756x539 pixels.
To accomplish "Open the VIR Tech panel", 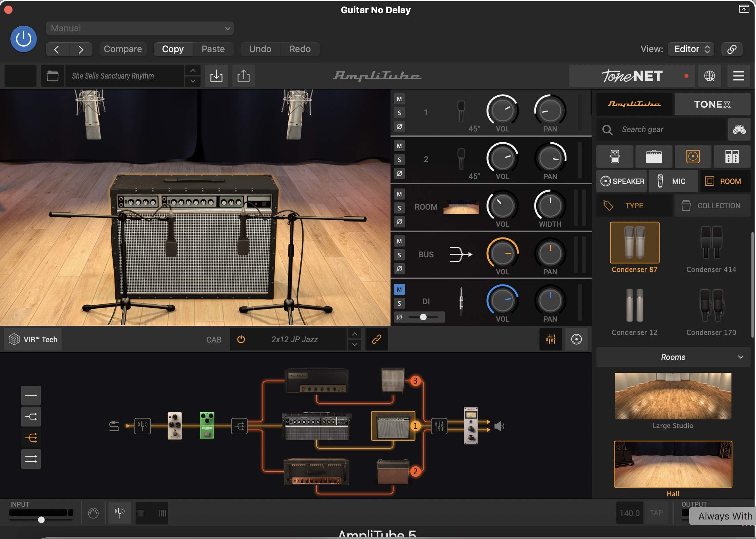I will click(x=33, y=339).
